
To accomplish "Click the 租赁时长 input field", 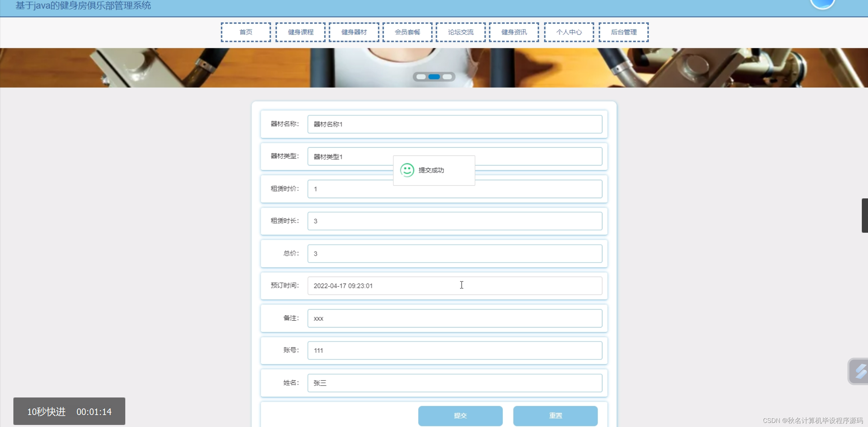I will (x=454, y=221).
